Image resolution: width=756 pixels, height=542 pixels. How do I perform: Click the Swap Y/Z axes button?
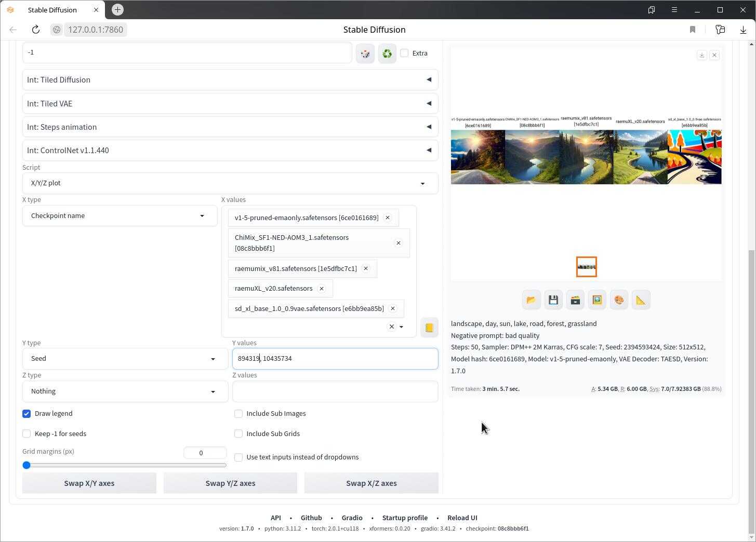tap(230, 483)
